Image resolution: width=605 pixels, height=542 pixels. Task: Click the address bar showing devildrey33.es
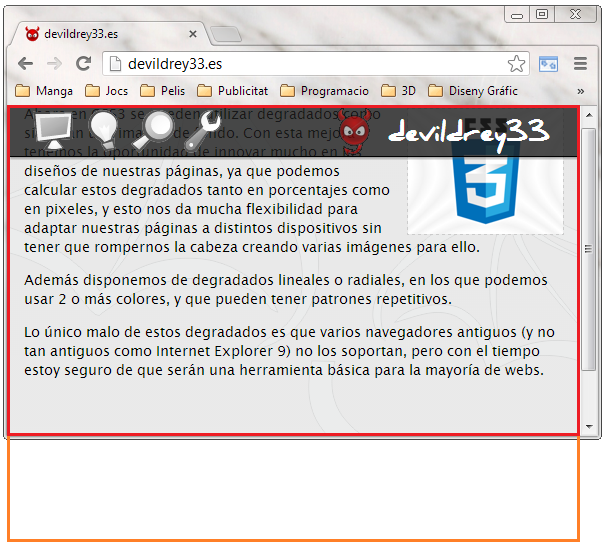coord(310,64)
